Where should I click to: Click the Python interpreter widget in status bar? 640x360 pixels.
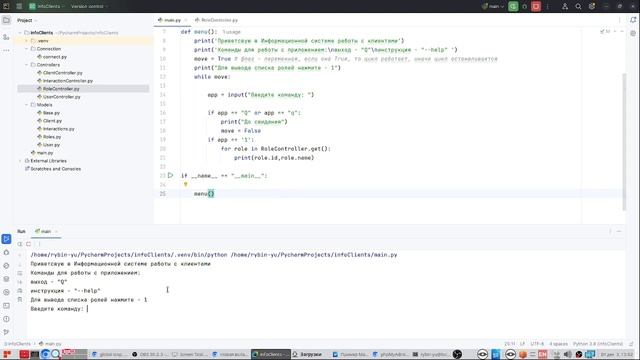tap(598, 344)
